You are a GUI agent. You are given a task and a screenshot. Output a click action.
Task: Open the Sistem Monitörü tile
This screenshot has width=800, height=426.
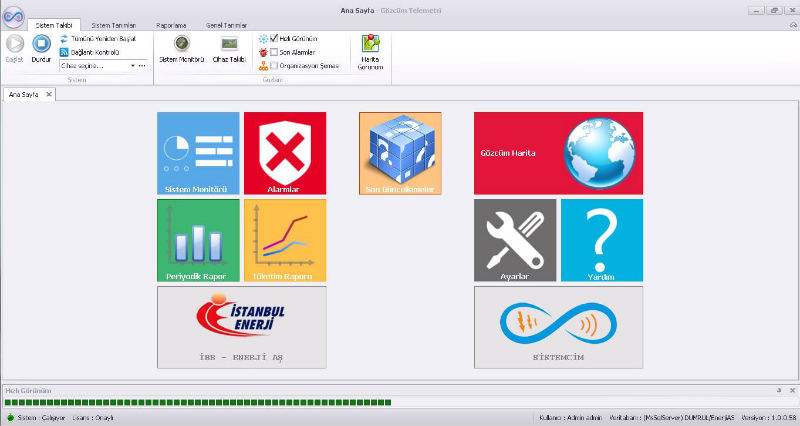[198, 153]
